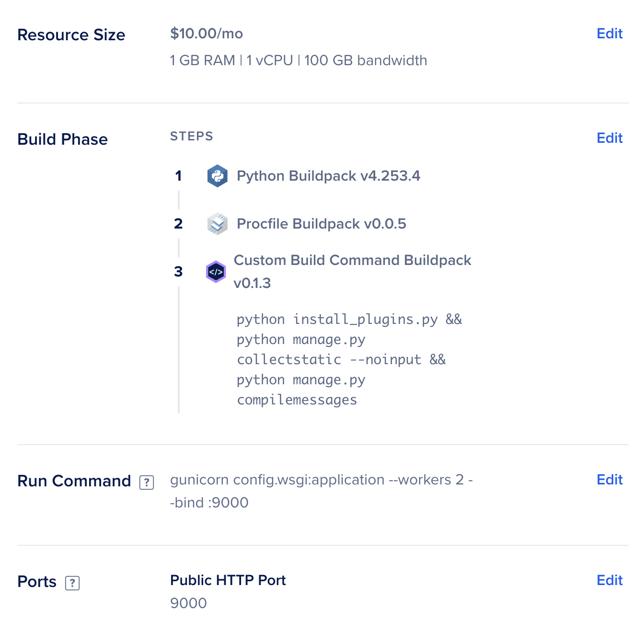Open the Run Command help tooltip
Screen dimensions: 644x644
[147, 482]
